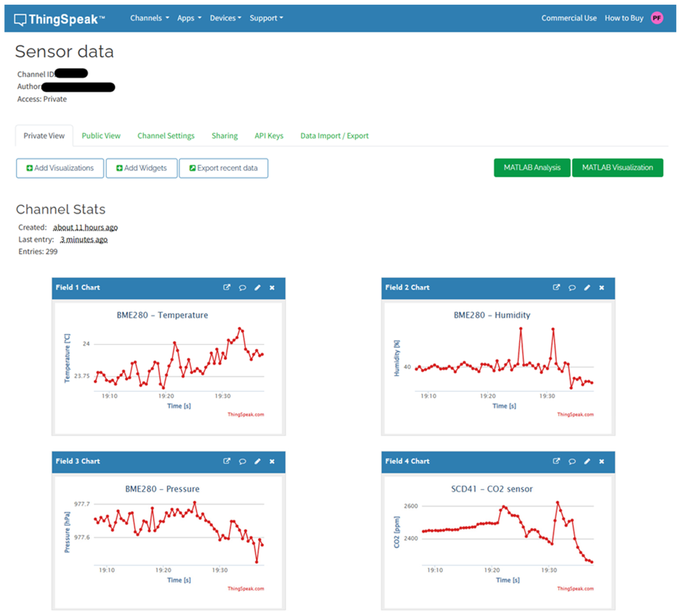This screenshot has height=616, width=681.
Task: Close Field 4 Chart with the X icon
Action: (x=602, y=461)
